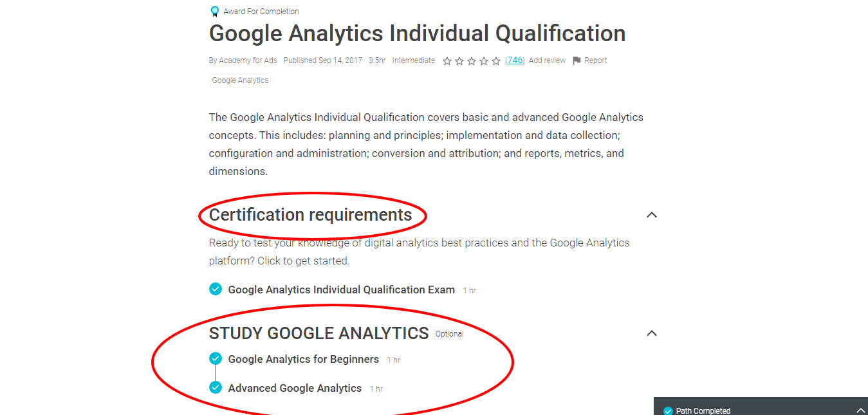This screenshot has width=868, height=415.
Task: Click the first rating star
Action: coord(447,60)
